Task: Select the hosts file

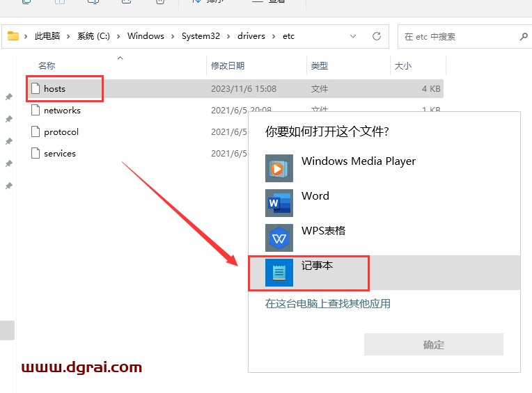Action: 54,89
